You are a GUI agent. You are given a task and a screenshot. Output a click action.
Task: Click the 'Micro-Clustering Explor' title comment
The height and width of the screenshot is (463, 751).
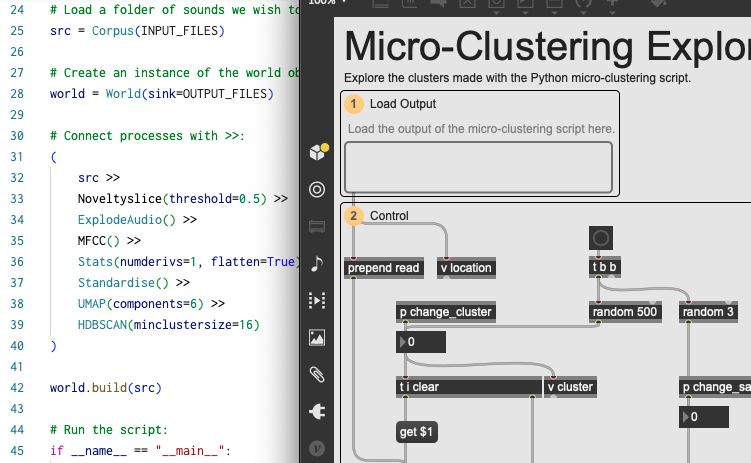(x=547, y=46)
